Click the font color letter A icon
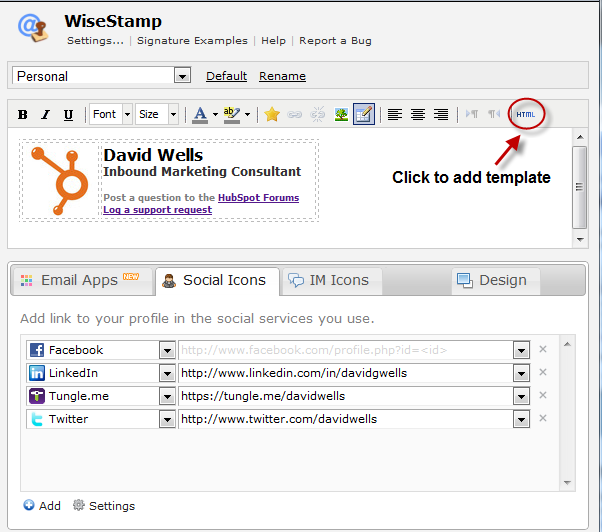 point(200,114)
